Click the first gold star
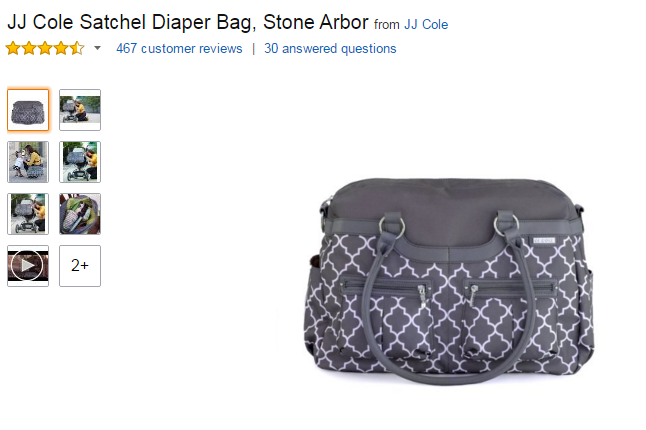This screenshot has width=646, height=430. click(13, 48)
